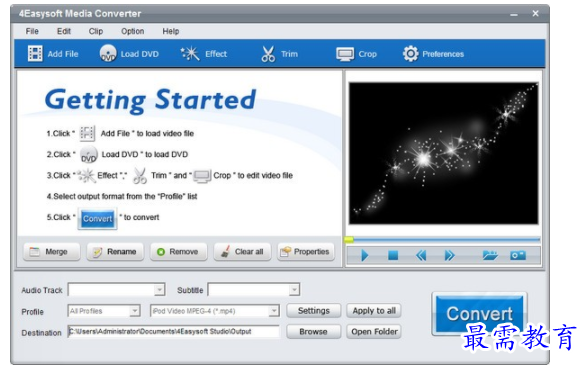Image resolution: width=585 pixels, height=369 pixels.
Task: Click small Convert image in step 5
Action: coord(97,218)
